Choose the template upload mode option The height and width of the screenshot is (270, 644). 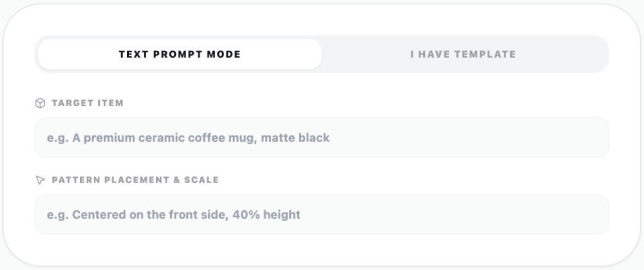463,54
